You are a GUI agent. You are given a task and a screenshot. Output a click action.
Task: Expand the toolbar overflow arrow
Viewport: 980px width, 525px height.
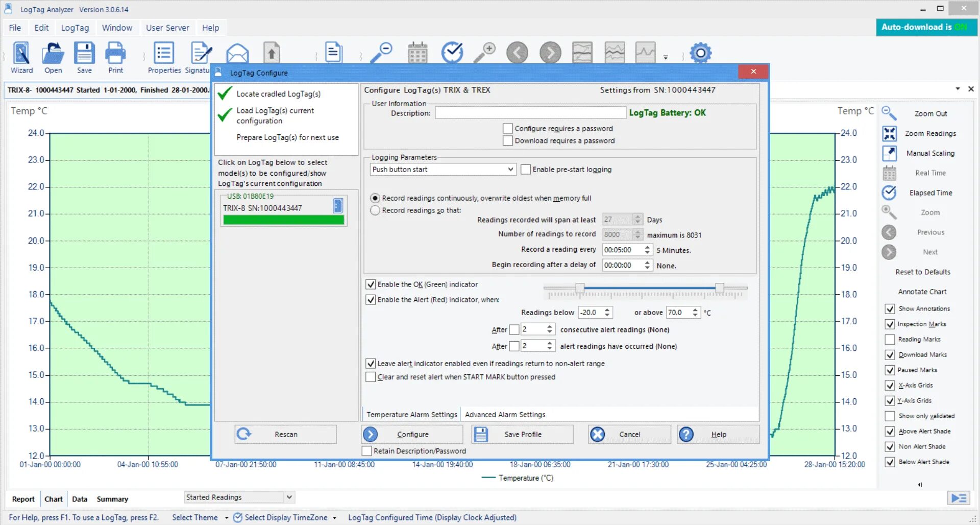[666, 57]
